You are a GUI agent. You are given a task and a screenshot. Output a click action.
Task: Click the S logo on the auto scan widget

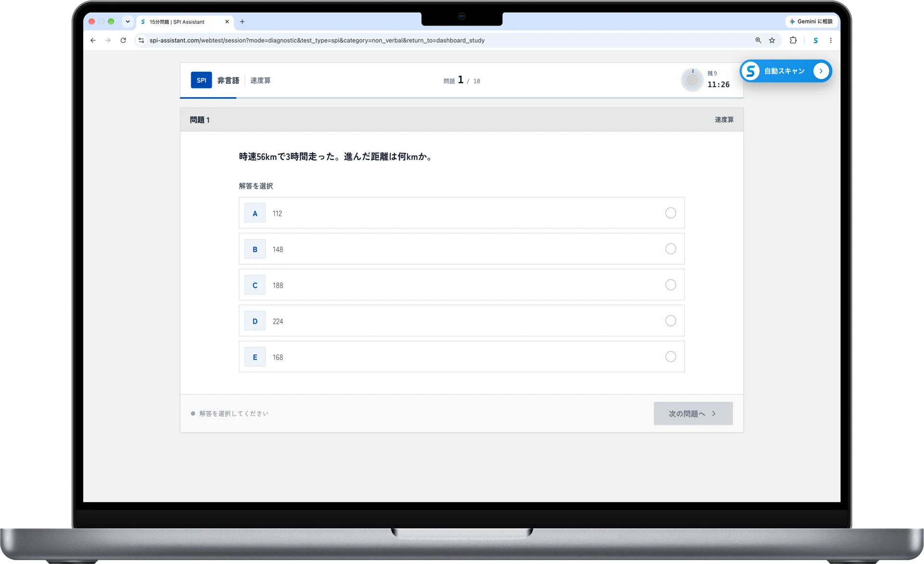pos(750,71)
